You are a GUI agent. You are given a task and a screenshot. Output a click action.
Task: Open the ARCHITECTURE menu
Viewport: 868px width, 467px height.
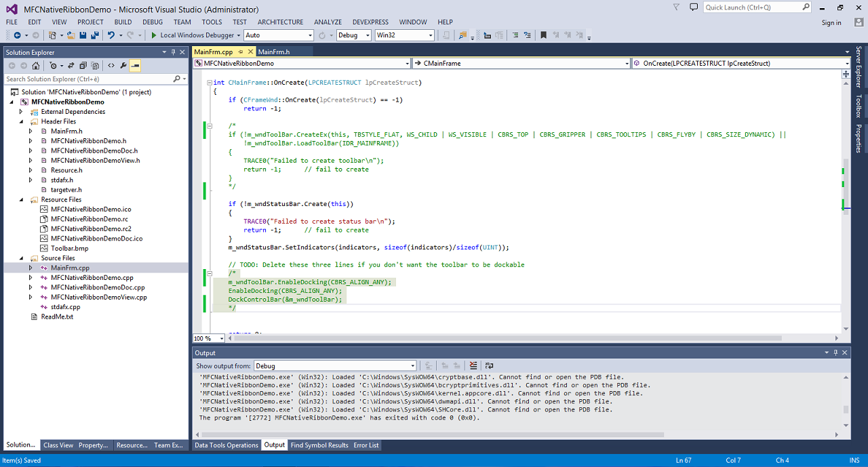[x=281, y=22]
